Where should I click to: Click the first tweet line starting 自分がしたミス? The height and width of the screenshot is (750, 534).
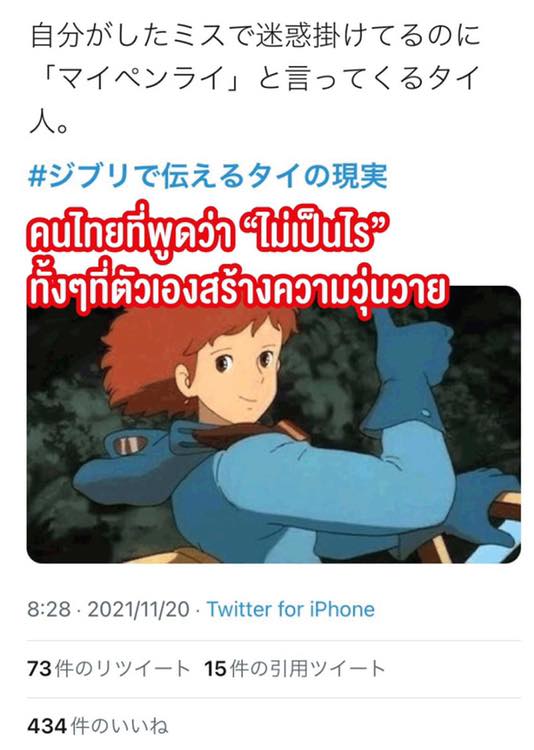(255, 37)
